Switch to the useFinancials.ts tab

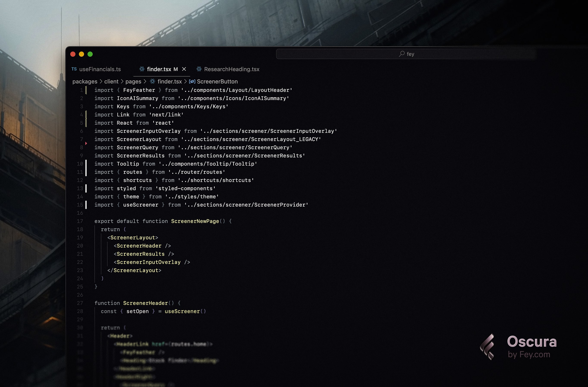point(100,69)
